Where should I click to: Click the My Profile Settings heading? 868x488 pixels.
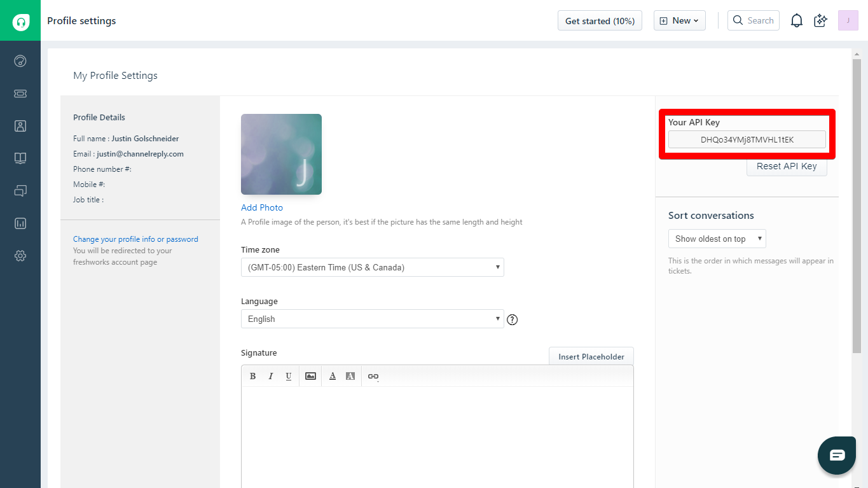coord(115,76)
